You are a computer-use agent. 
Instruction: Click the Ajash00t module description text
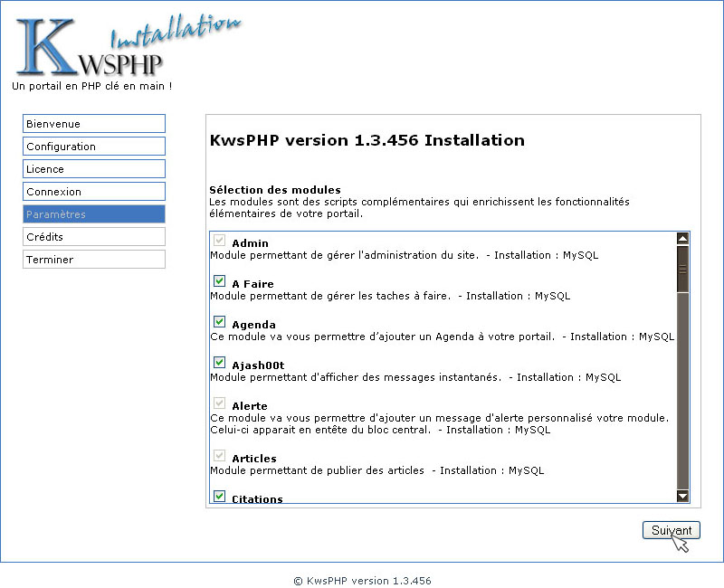(x=415, y=377)
